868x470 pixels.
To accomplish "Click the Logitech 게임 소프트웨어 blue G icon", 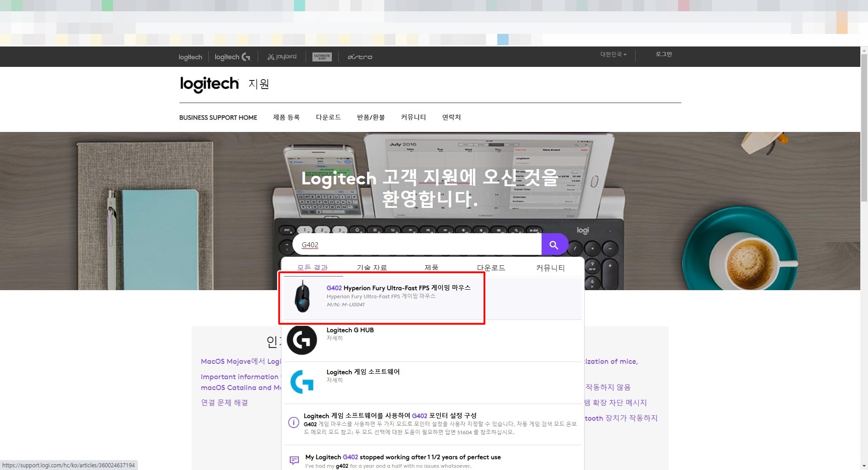I will pos(302,382).
